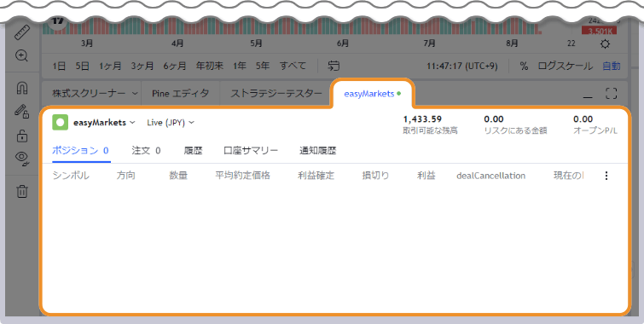Click the 3.501K volume label
Screen dimensions: 644x324
tap(599, 32)
